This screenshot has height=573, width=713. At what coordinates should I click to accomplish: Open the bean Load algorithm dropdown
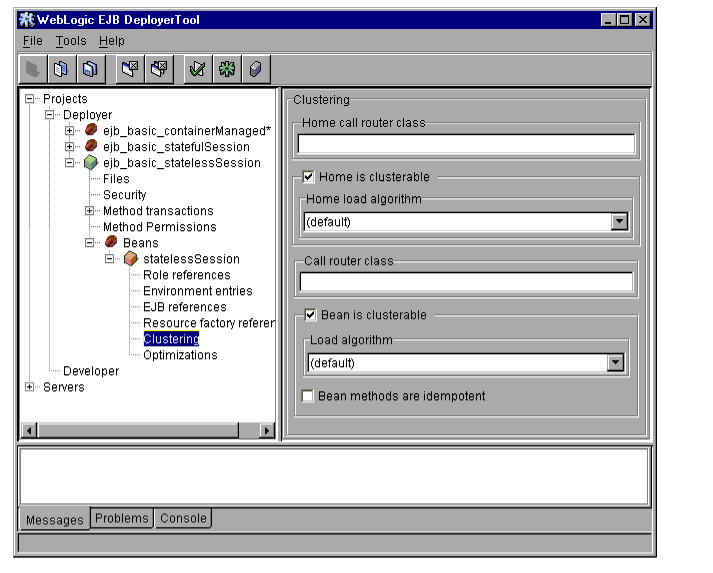point(615,363)
